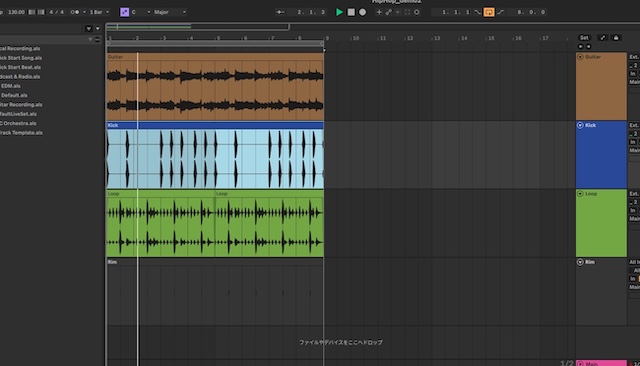This screenshot has width=640, height=366.
Task: Collapse the Kick track with its fold arrow
Action: coord(580,125)
